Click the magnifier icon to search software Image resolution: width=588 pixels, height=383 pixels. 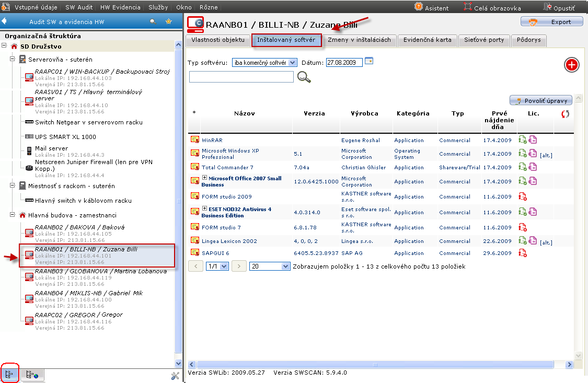pyautogui.click(x=304, y=77)
